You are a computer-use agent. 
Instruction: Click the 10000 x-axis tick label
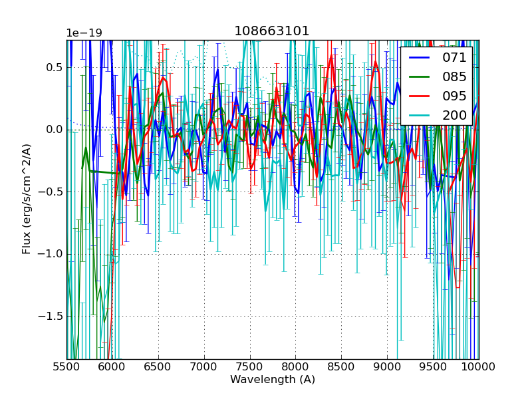pos(479,366)
